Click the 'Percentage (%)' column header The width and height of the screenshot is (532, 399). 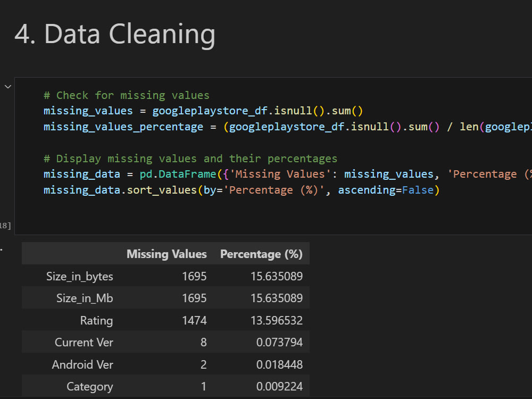pyautogui.click(x=261, y=254)
